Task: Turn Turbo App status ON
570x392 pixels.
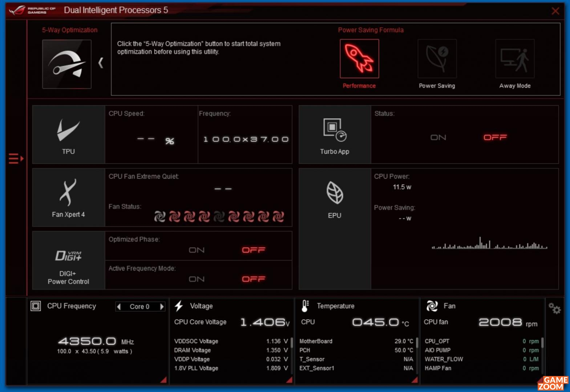Action: [x=438, y=138]
